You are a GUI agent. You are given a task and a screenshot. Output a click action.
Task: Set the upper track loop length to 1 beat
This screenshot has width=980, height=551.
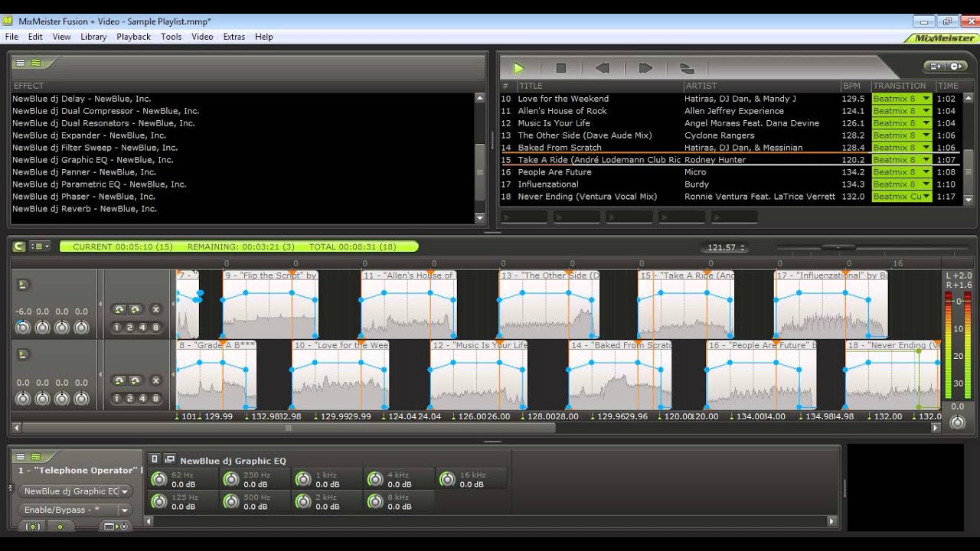tap(117, 328)
